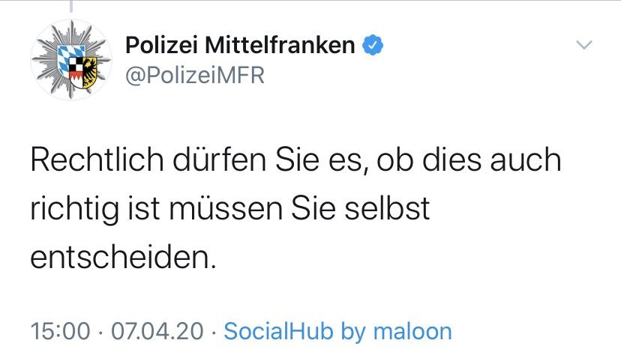621x364 pixels.
Task: Click the word "maloon" in the source
Action: coord(412,331)
